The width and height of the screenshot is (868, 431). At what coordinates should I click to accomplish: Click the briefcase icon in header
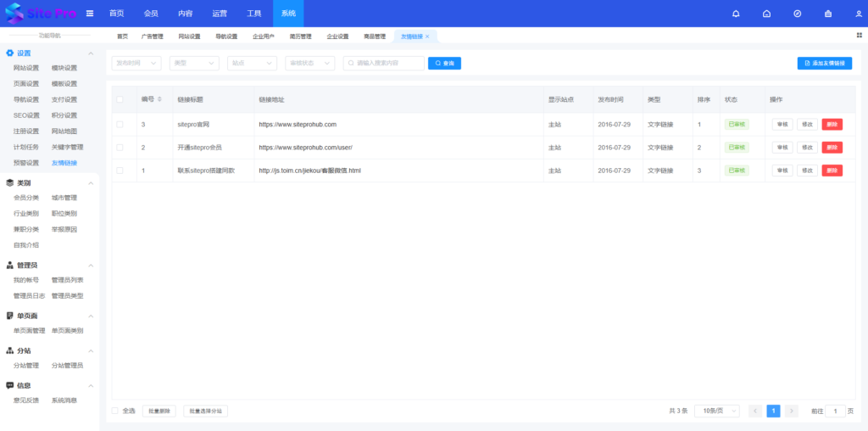click(828, 14)
